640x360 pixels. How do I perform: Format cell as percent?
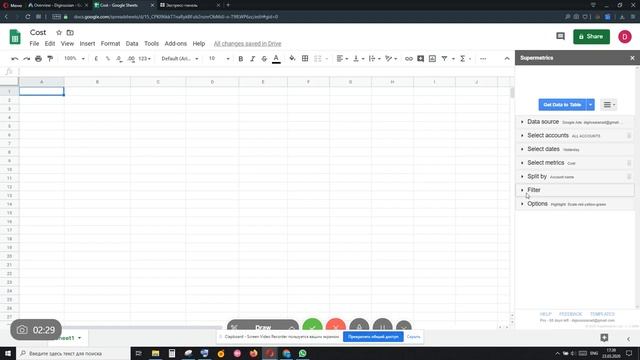(108, 59)
